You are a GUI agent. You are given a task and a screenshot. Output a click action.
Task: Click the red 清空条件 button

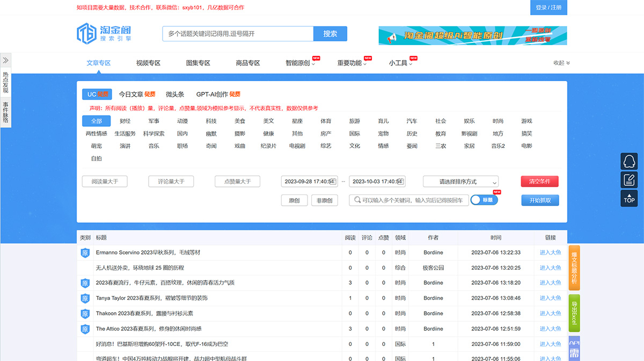[x=539, y=181]
